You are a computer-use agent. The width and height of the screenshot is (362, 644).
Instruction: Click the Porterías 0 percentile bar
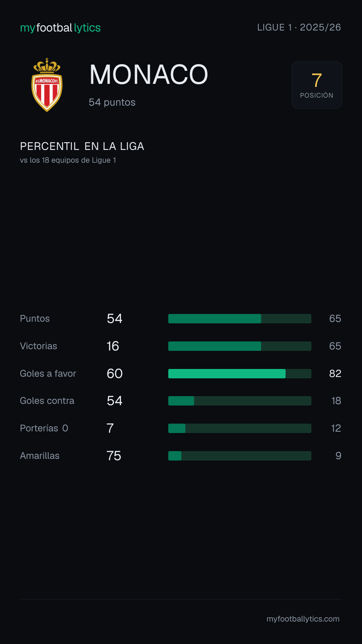[x=240, y=428]
